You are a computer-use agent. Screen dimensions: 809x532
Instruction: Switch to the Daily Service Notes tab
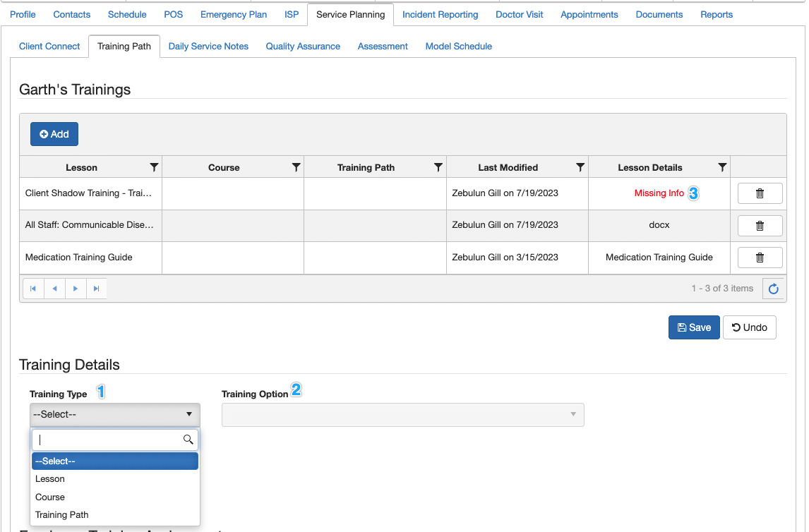point(208,47)
